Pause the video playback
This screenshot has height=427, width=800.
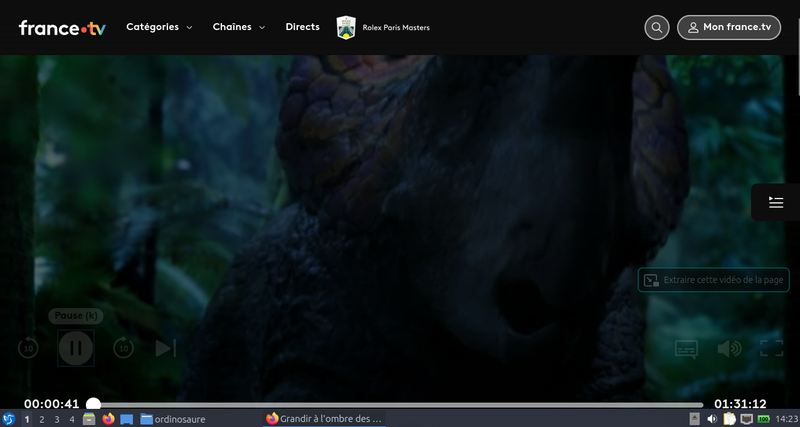point(76,348)
